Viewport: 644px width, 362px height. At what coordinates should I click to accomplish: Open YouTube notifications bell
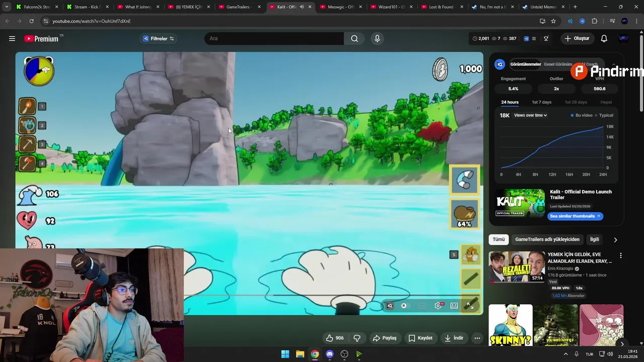(604, 39)
